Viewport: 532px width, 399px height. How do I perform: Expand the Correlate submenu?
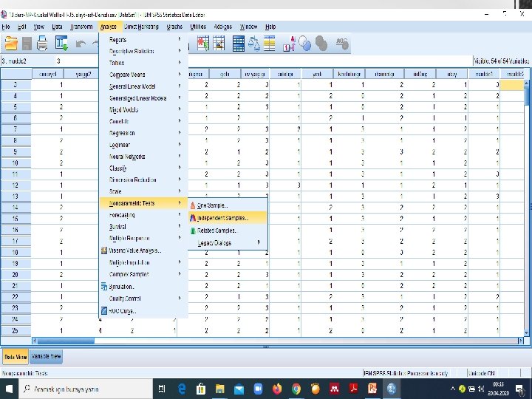[x=143, y=121]
